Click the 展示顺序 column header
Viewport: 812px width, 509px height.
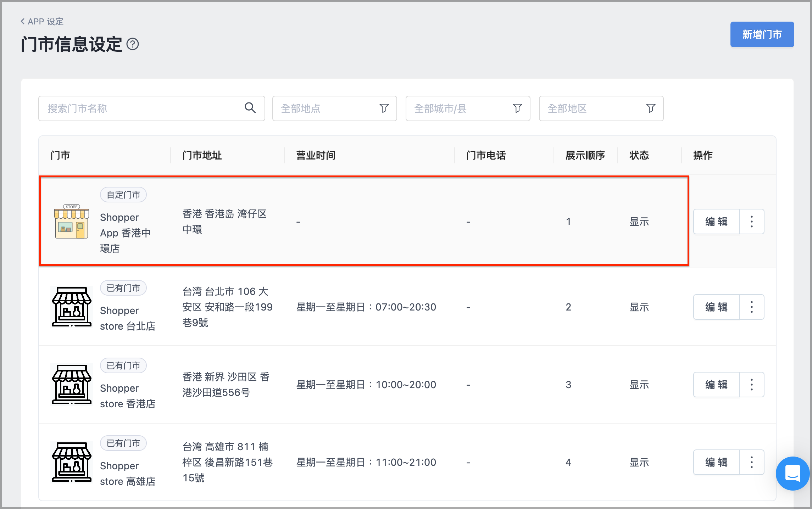click(x=585, y=155)
